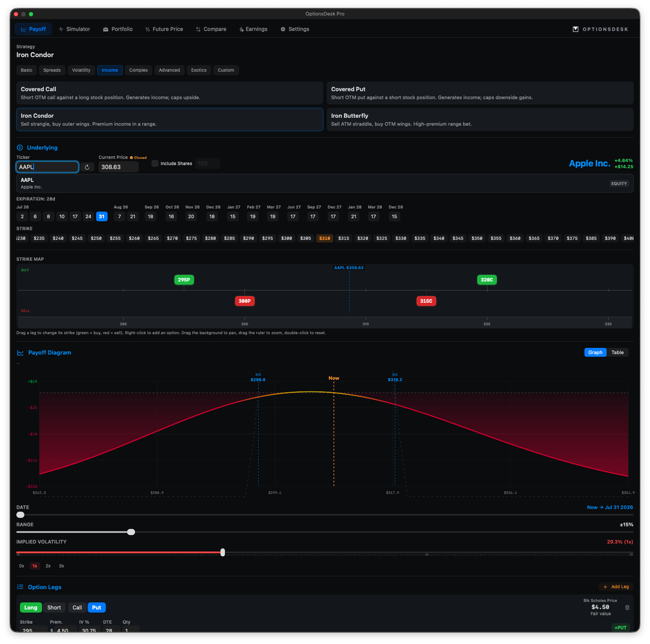
Task: Select the $320 strike chip
Action: [x=363, y=238]
